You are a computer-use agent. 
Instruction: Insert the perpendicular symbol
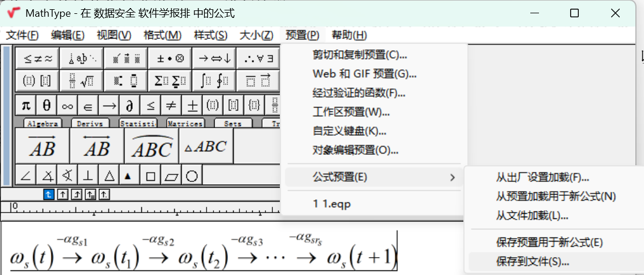click(88, 176)
